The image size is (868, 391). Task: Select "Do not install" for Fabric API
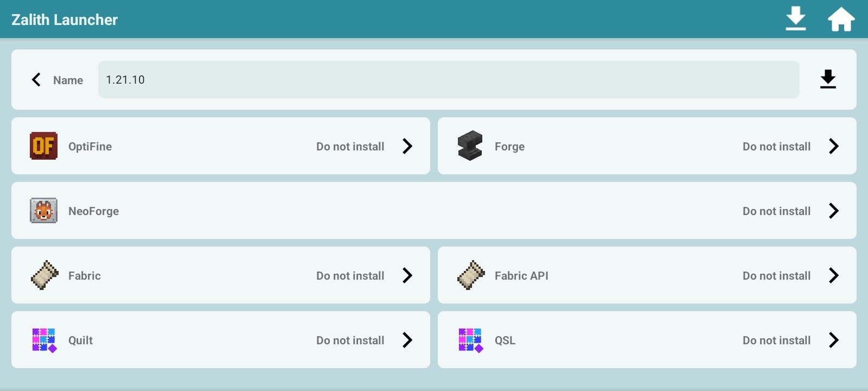776,276
